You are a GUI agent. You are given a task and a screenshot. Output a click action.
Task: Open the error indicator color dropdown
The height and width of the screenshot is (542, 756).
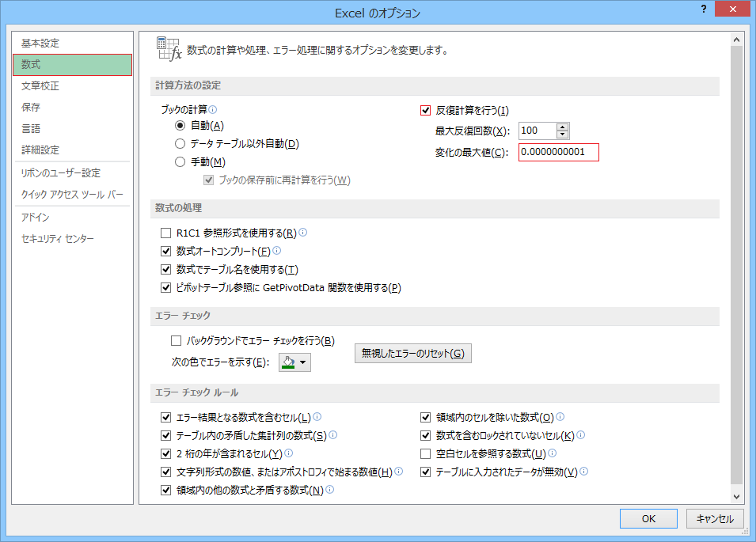(x=294, y=362)
